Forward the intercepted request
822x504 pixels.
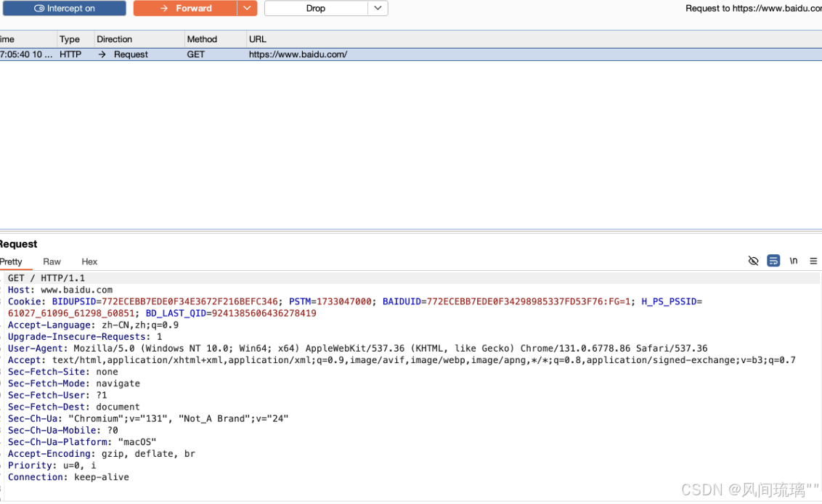(x=185, y=9)
